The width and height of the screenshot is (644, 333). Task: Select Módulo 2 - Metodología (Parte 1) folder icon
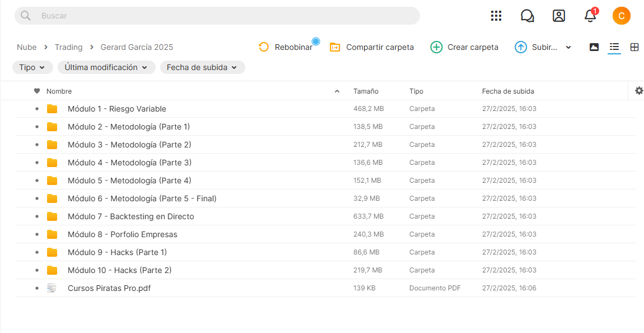click(52, 127)
